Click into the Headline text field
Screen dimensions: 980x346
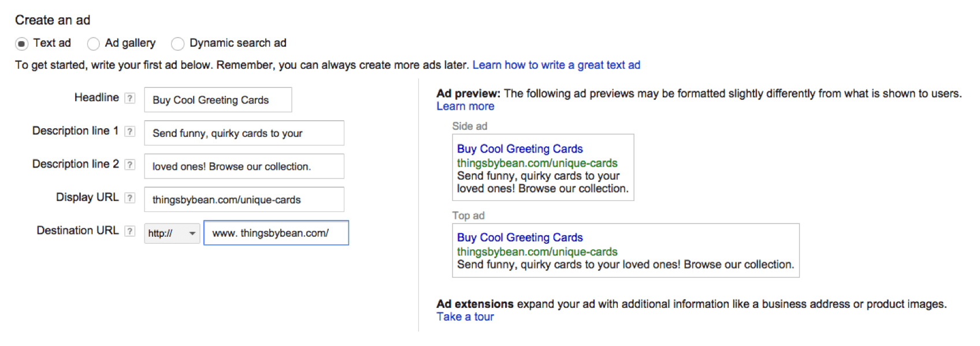click(x=218, y=100)
